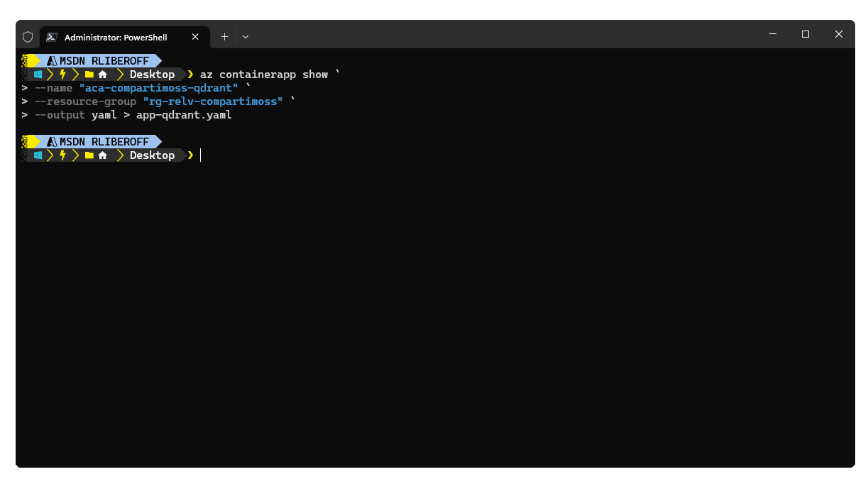The image size is (868, 479).
Task: Click "MSDN RLIBEROFF" in the first prompt
Action: (104, 61)
